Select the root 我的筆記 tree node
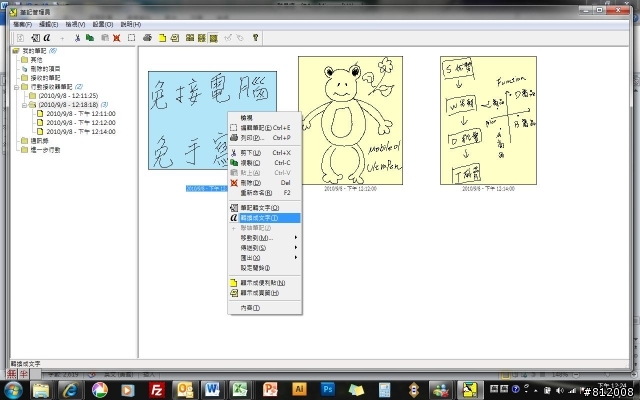Viewport: 640px width, 400px height. click(x=34, y=51)
